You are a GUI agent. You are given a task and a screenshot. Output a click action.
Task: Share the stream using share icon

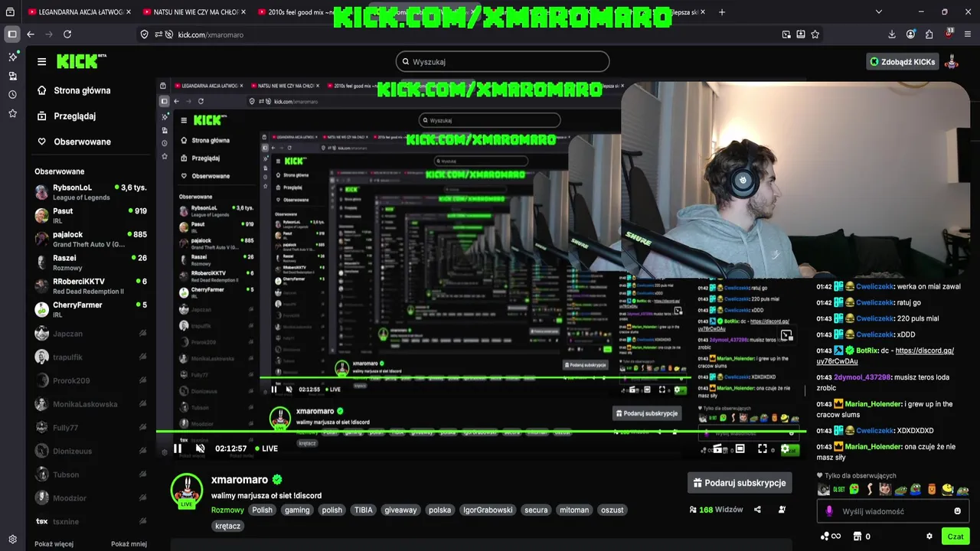[x=757, y=510]
